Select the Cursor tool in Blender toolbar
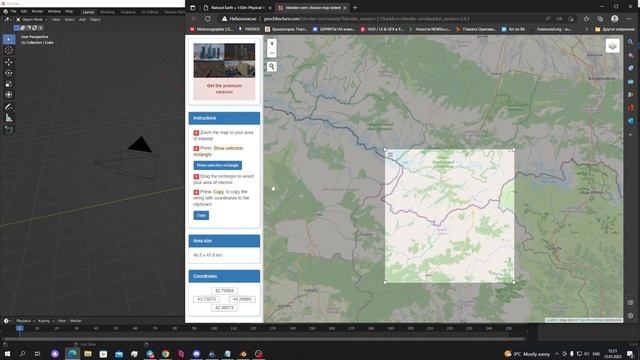640x360 pixels. point(9,51)
